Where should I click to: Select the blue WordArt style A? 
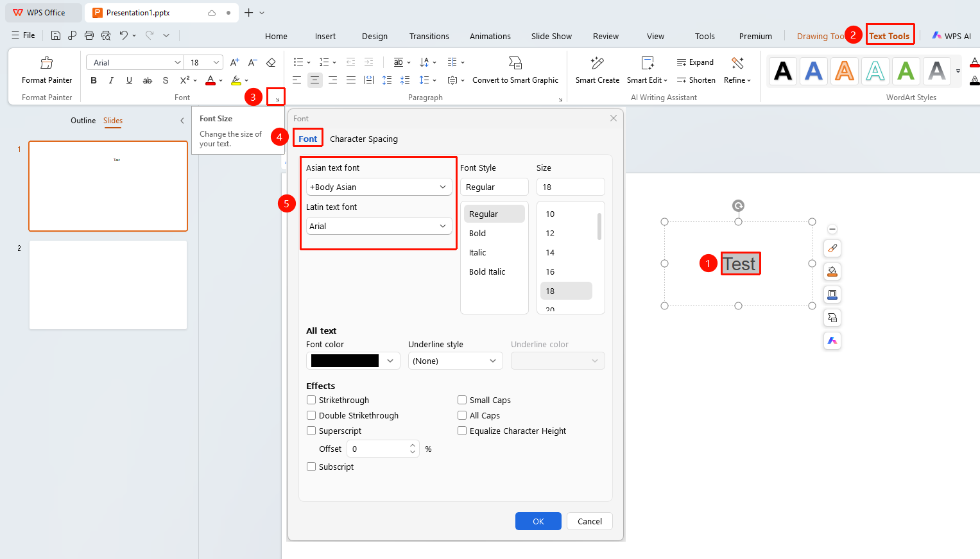click(x=814, y=71)
